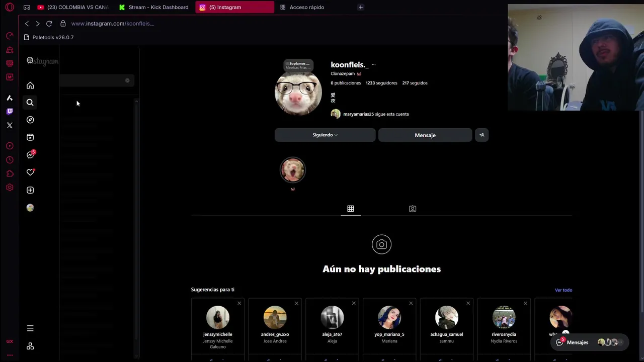The width and height of the screenshot is (644, 362).
Task: Switch to Stream - Kick Dashboard tab
Action: (153, 7)
